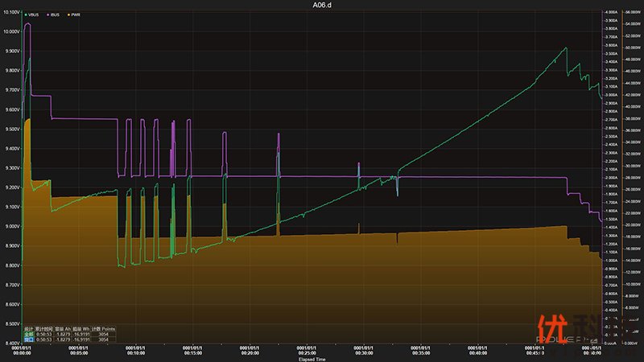The width and height of the screenshot is (644, 362).
Task: Select the blue 窗口 row in statistics table
Action: tap(28, 340)
